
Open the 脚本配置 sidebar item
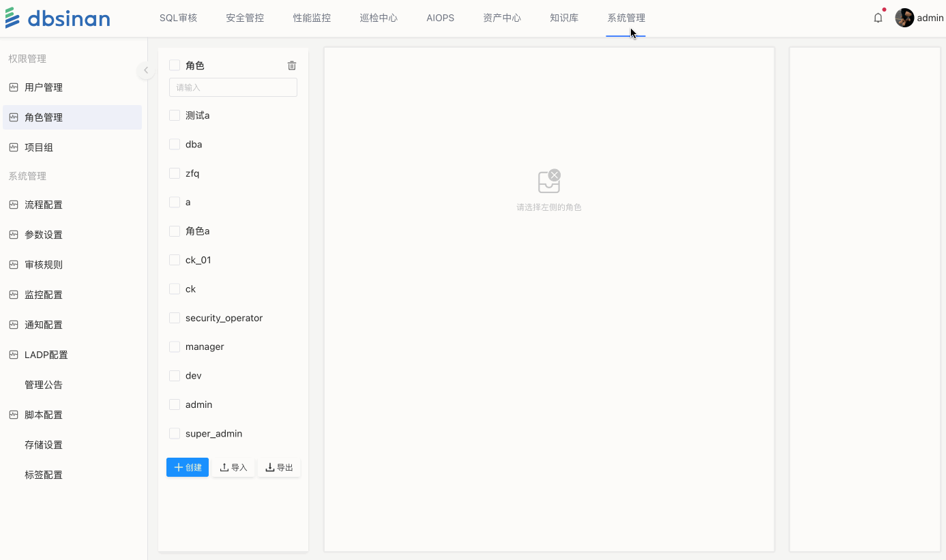tap(44, 415)
